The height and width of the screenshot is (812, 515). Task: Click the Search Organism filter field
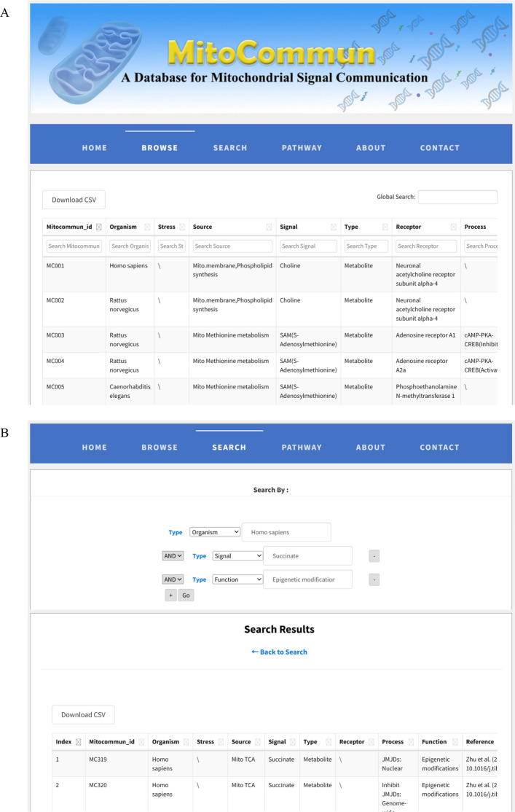click(x=130, y=246)
